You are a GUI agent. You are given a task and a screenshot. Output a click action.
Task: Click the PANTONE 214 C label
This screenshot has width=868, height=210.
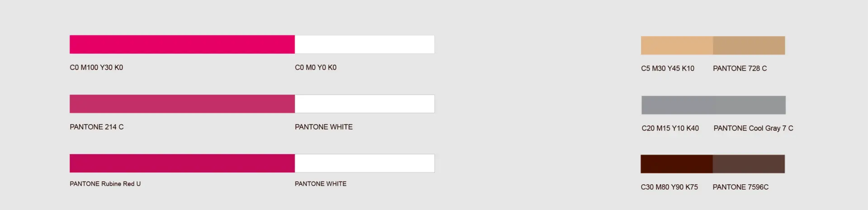coord(97,127)
